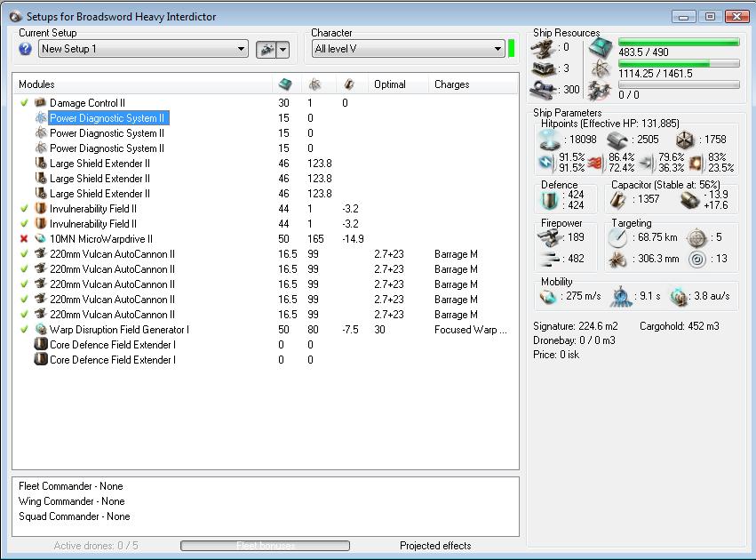Click the 10MN MicroWarpdrive II module icon

pos(41,239)
